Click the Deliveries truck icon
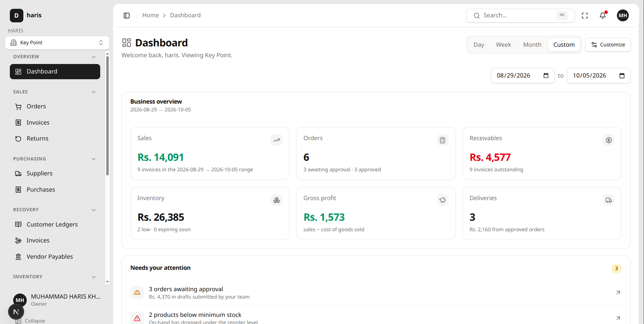 tap(609, 200)
